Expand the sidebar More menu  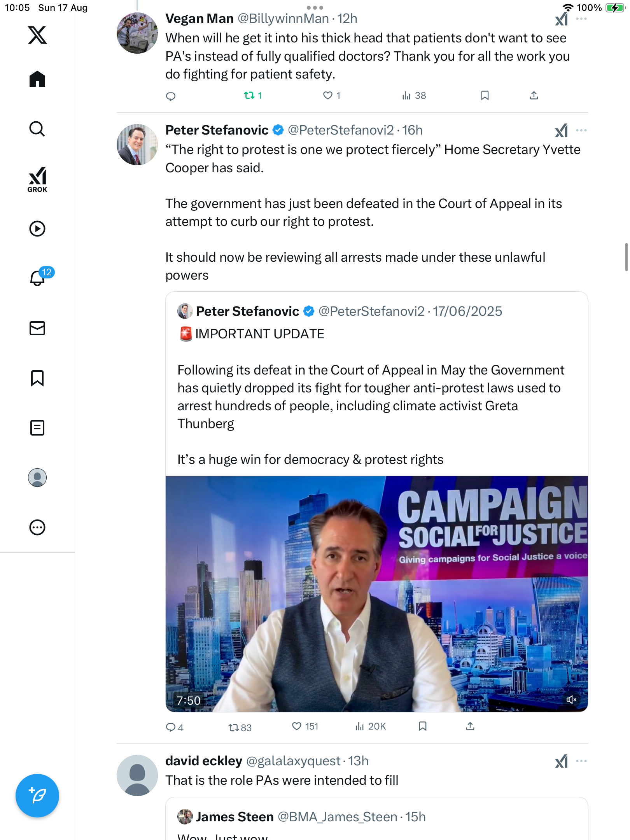[x=37, y=527]
